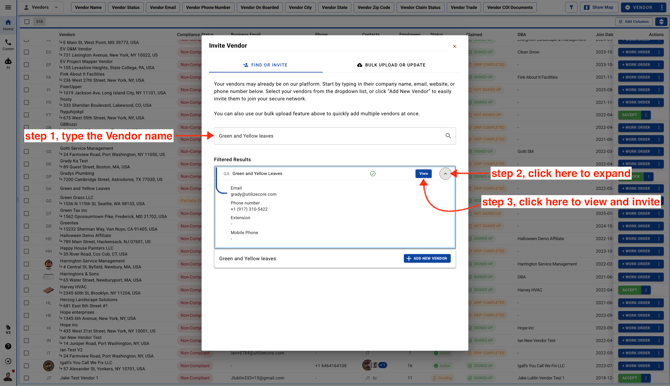
Task: Click the Edit Columns button
Action: pyautogui.click(x=634, y=21)
